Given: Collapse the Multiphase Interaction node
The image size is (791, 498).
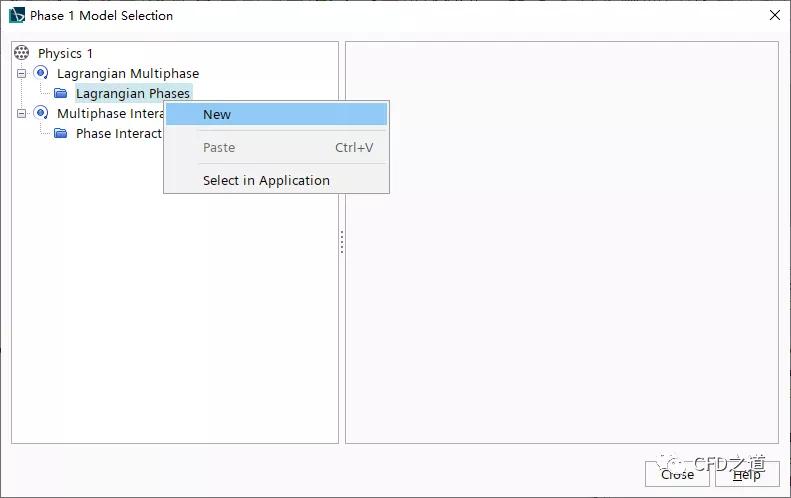Looking at the screenshot, I should tap(21, 114).
